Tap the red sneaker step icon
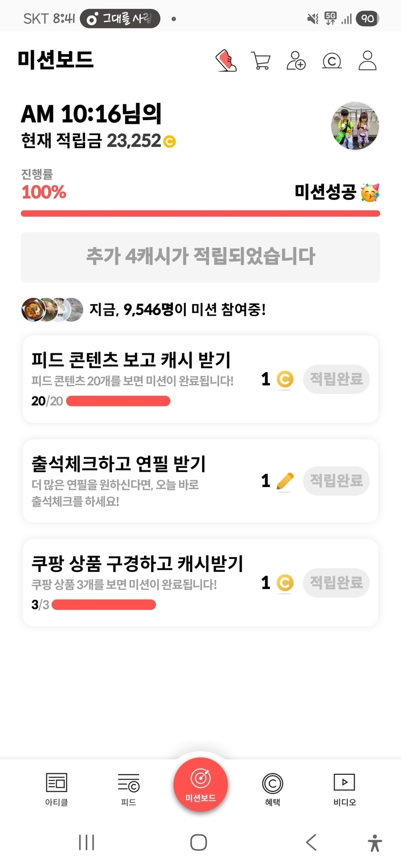This screenshot has height=868, width=401. 226,61
